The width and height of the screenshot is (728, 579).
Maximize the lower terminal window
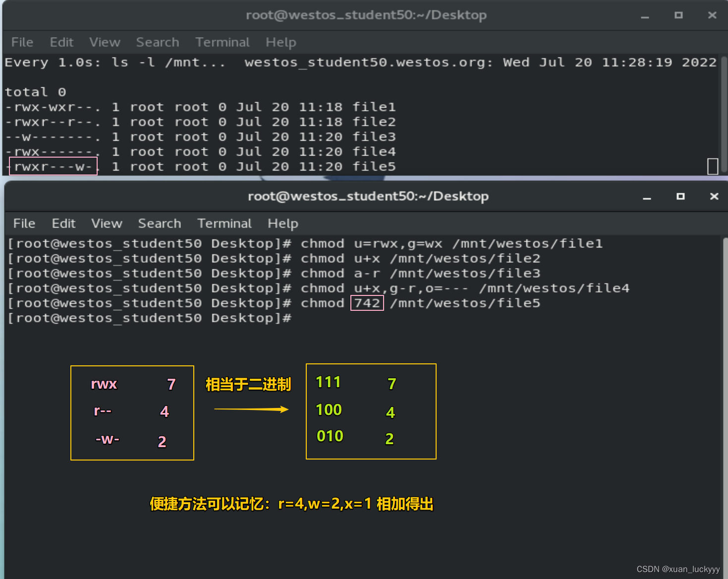pyautogui.click(x=680, y=197)
